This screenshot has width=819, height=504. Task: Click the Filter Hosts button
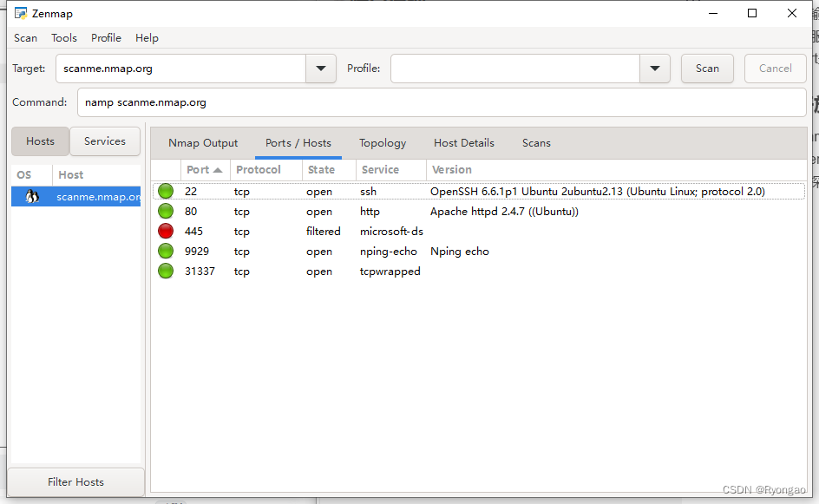pyautogui.click(x=75, y=482)
